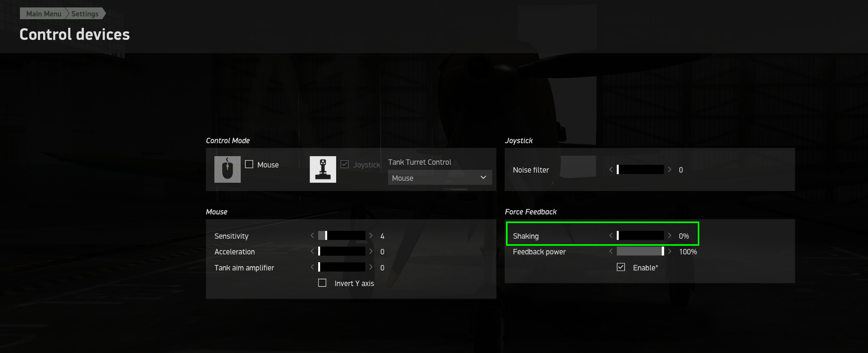The image size is (868, 353).
Task: Click the joystick control mode icon
Action: pyautogui.click(x=323, y=169)
